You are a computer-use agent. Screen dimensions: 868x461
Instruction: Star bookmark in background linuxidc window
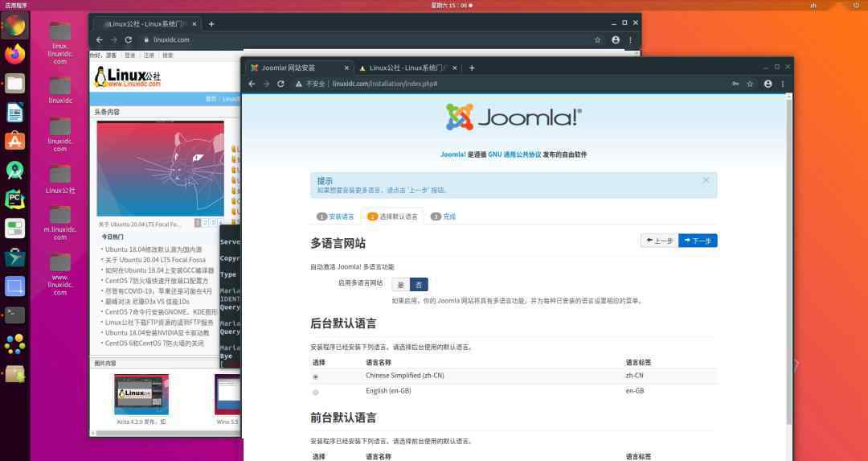click(x=597, y=40)
